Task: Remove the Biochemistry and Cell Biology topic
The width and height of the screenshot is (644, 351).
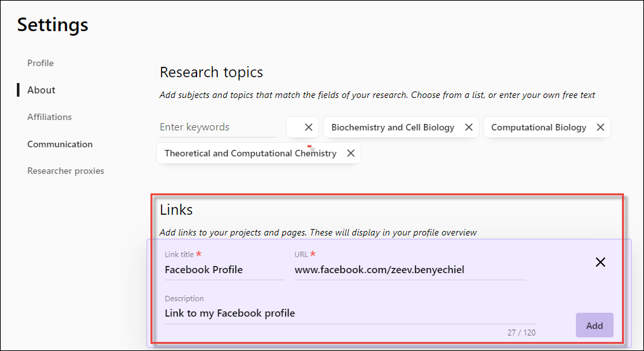Action: point(469,127)
